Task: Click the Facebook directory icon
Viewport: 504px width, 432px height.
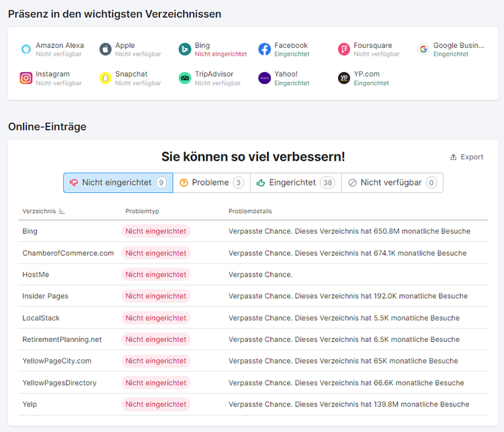Action: (x=265, y=49)
